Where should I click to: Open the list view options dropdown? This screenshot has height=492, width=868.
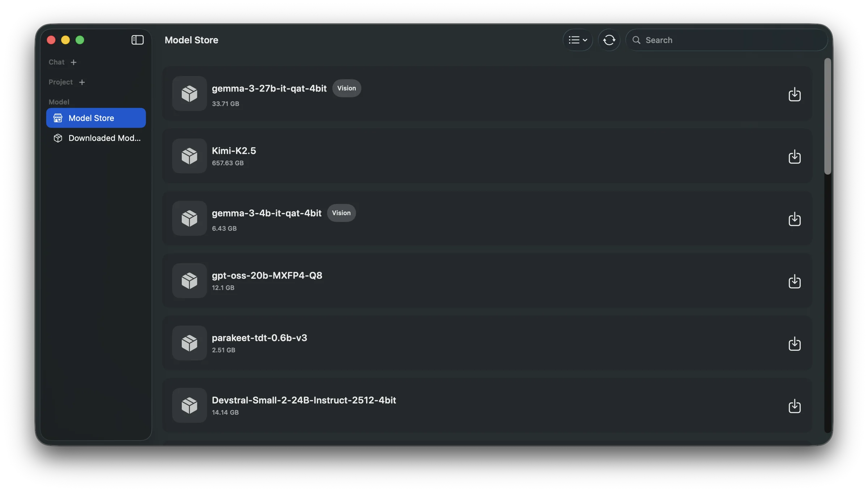pyautogui.click(x=578, y=40)
